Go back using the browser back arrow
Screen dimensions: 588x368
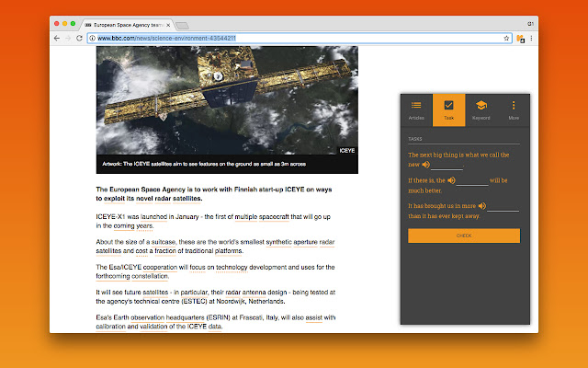(x=57, y=38)
